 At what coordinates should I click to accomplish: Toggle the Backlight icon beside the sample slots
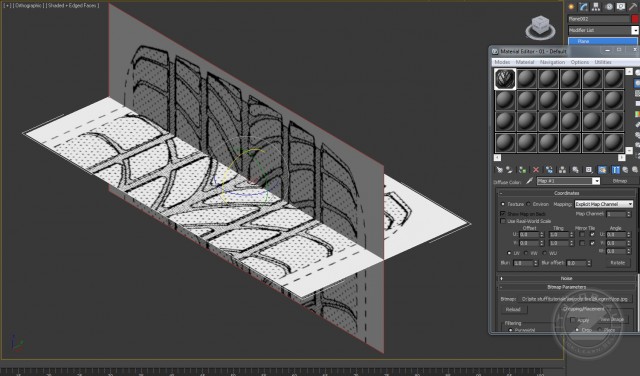pyautogui.click(x=637, y=83)
